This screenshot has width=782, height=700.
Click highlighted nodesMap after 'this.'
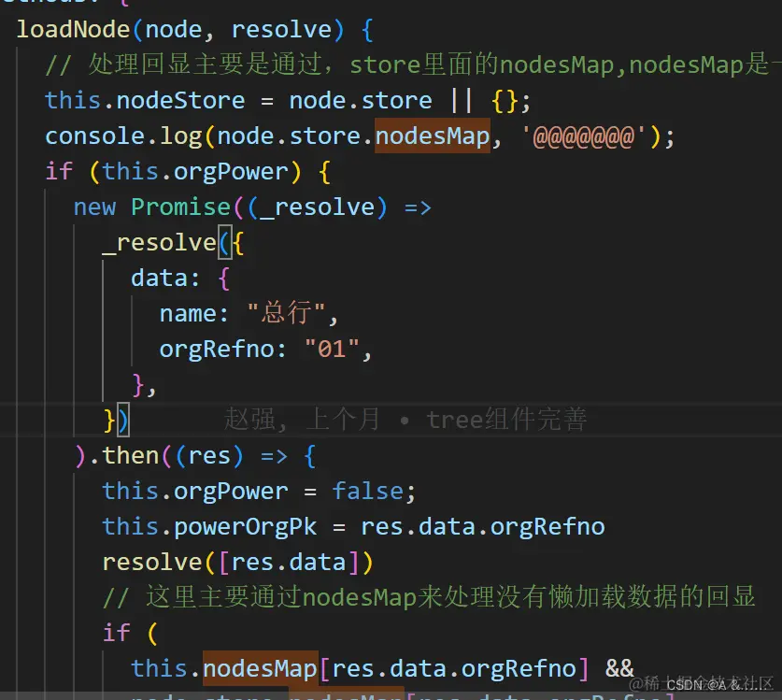coord(261,668)
